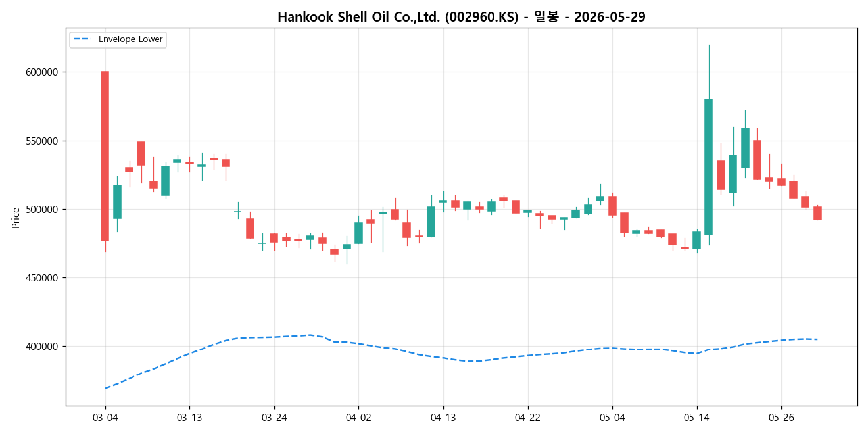The height and width of the screenshot is (434, 868).
Task: Click the 04-22 date tick label
Action: coord(527,417)
